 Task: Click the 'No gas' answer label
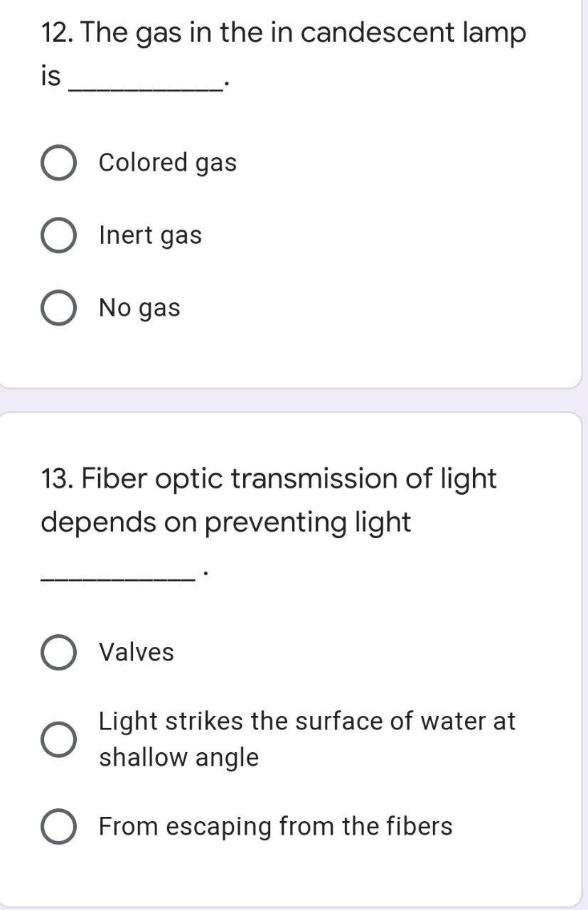[x=140, y=307]
